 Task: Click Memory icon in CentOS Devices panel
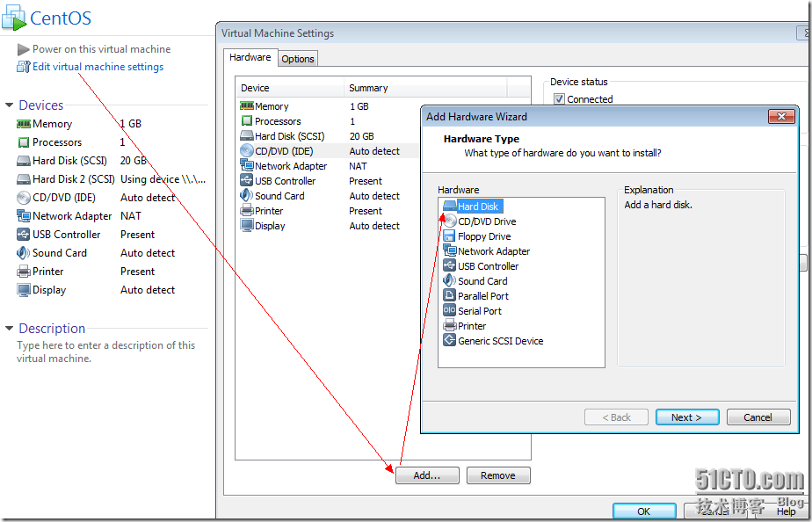[24, 124]
